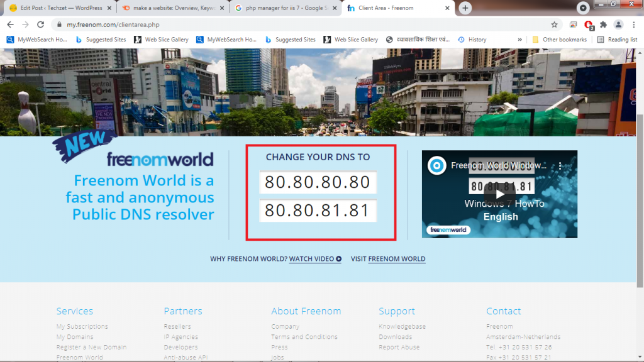The height and width of the screenshot is (362, 644).
Task: Open the video's three-dot options menu
Action: 560,166
